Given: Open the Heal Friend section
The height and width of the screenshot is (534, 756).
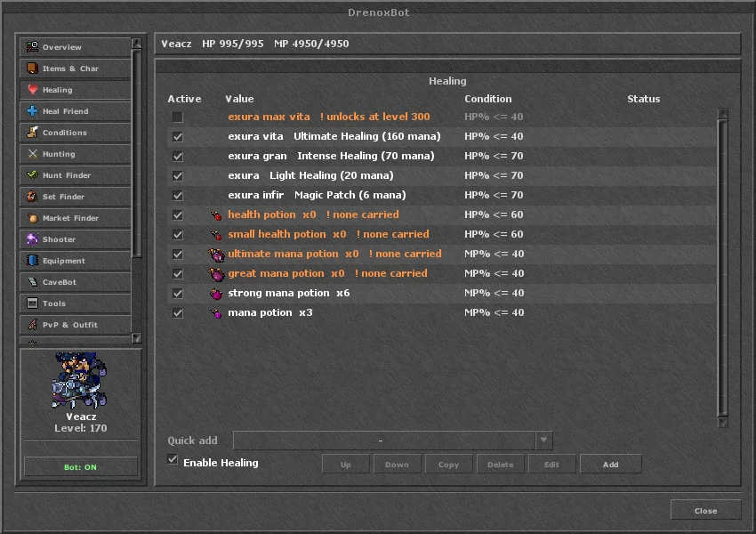Looking at the screenshot, I should pos(76,111).
